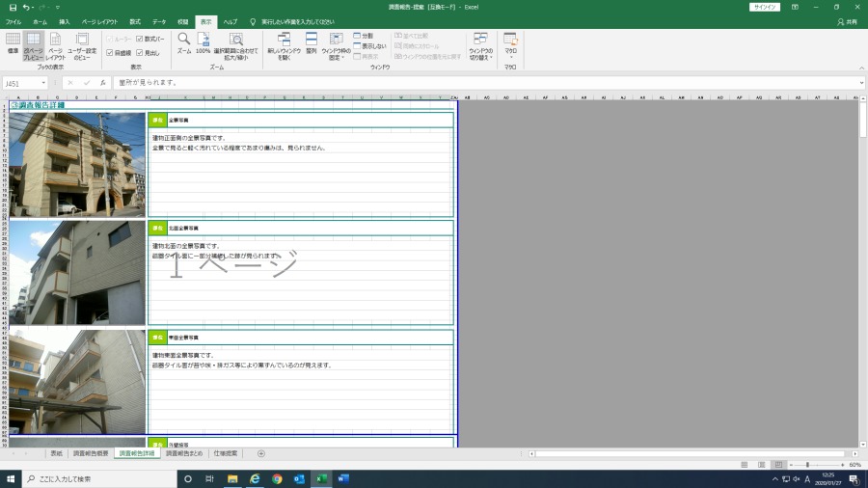The image size is (868, 488).
Task: Select the 調査報告まとめ sheet tab
Action: coord(184,453)
